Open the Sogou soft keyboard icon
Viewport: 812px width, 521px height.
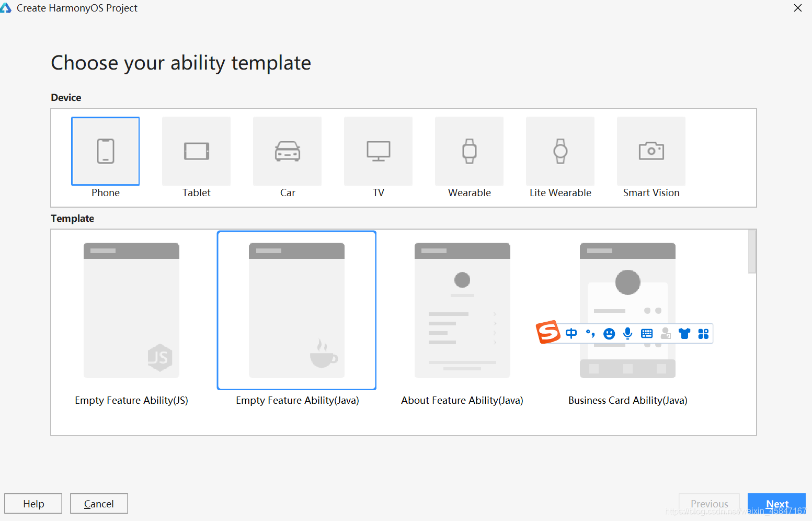click(647, 334)
